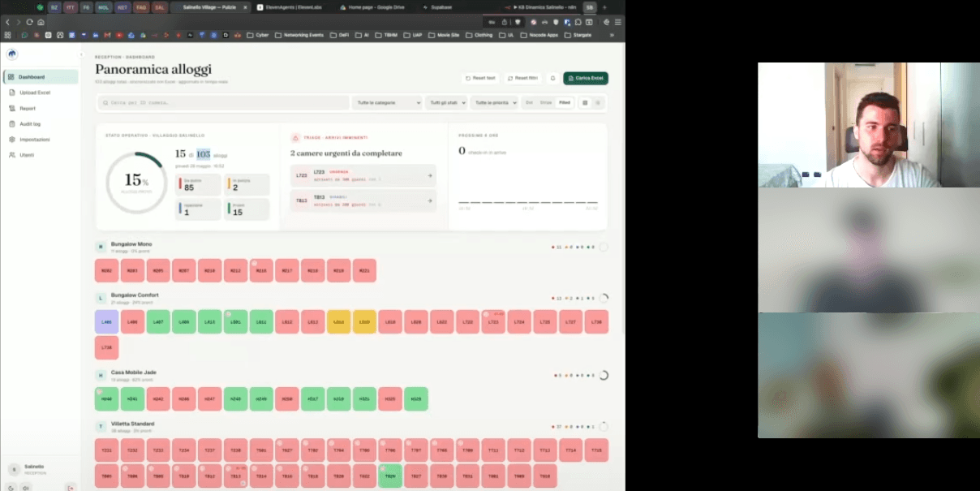980x491 pixels.
Task: Select the only green tile in Villetta Standard
Action: (390, 476)
